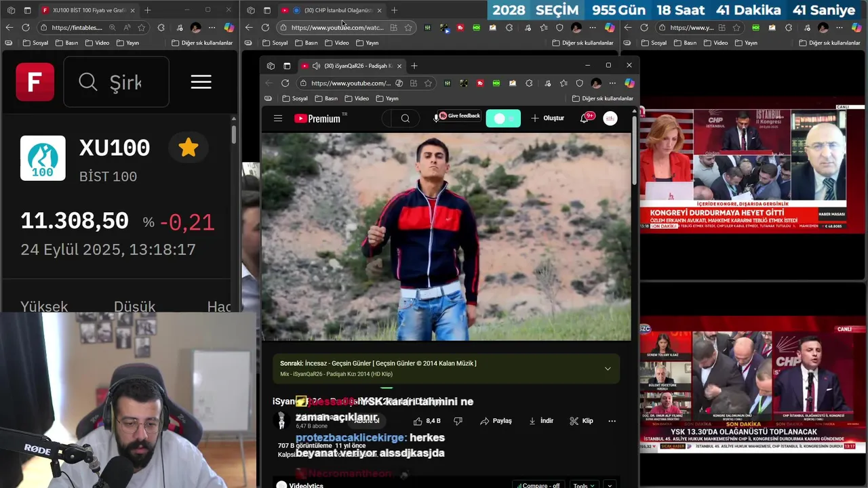Click Klip button
The width and height of the screenshot is (868, 488).
(x=581, y=421)
